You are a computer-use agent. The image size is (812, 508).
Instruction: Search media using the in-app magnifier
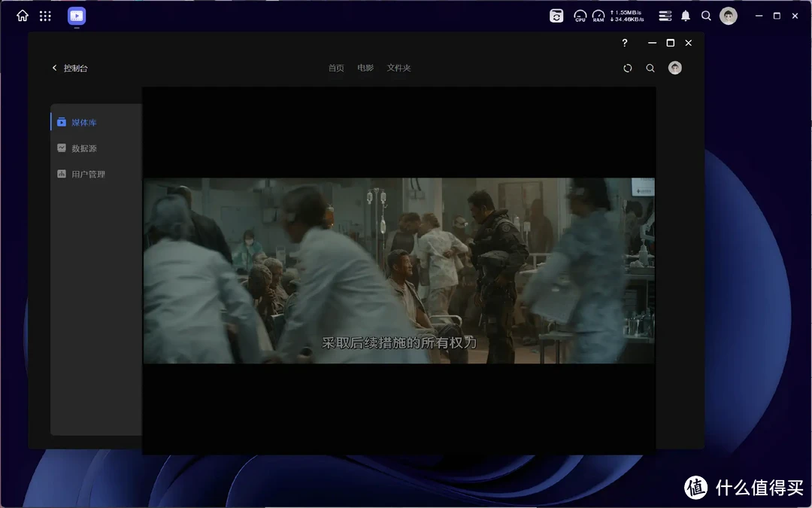coord(650,68)
